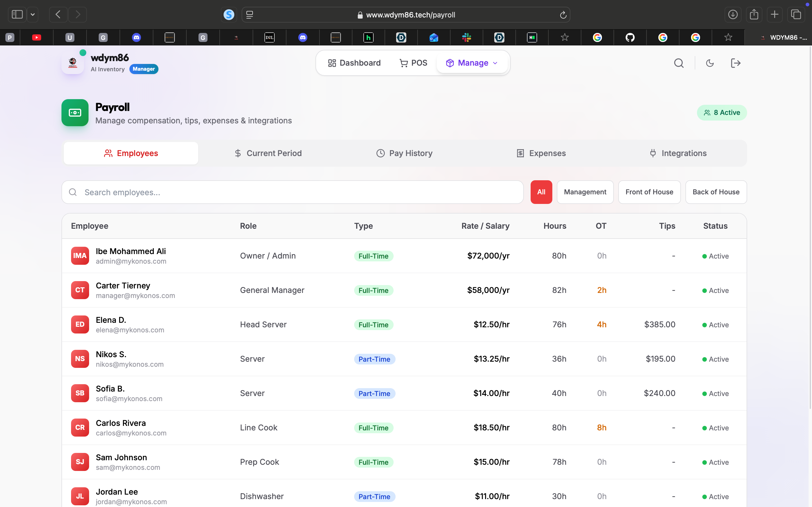812x507 pixels.
Task: Open the POS page
Action: [413, 63]
